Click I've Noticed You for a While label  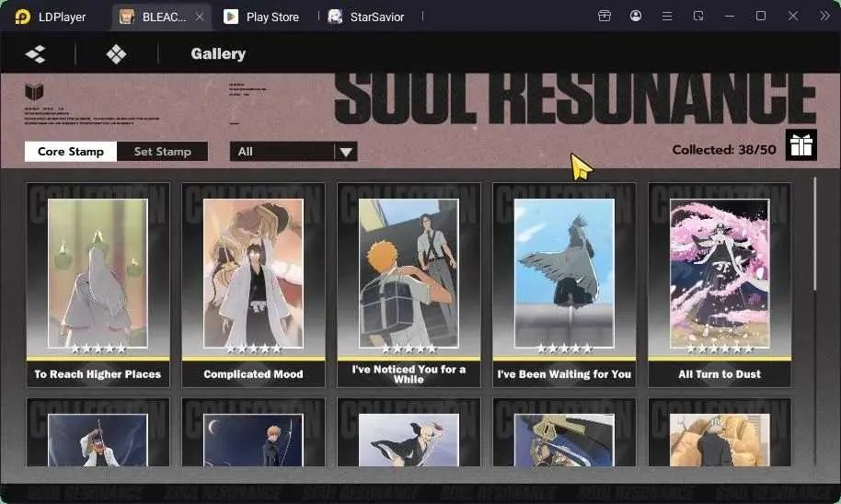pyautogui.click(x=409, y=374)
